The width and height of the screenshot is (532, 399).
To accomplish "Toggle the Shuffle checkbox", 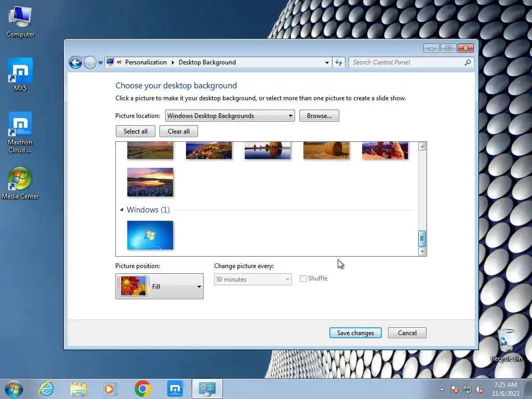I will coord(303,278).
